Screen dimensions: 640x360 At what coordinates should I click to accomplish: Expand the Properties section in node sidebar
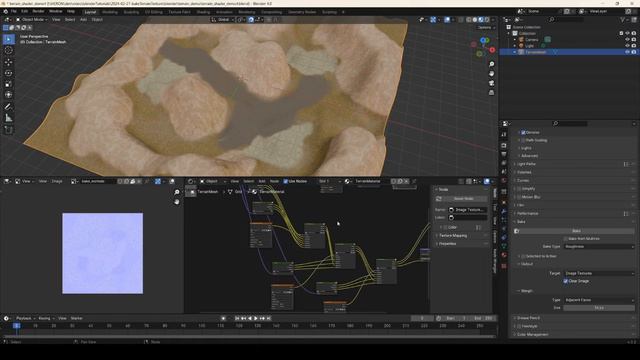click(x=447, y=244)
